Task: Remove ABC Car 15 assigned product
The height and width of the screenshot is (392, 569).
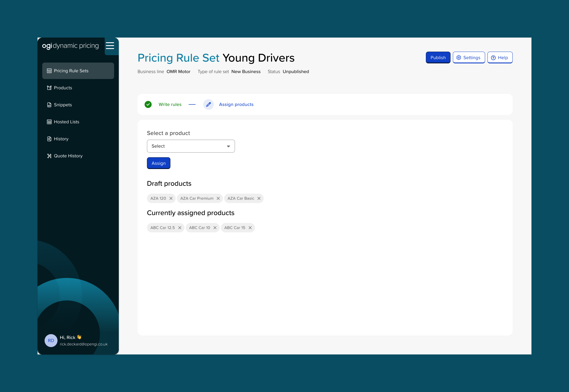Action: [250, 228]
